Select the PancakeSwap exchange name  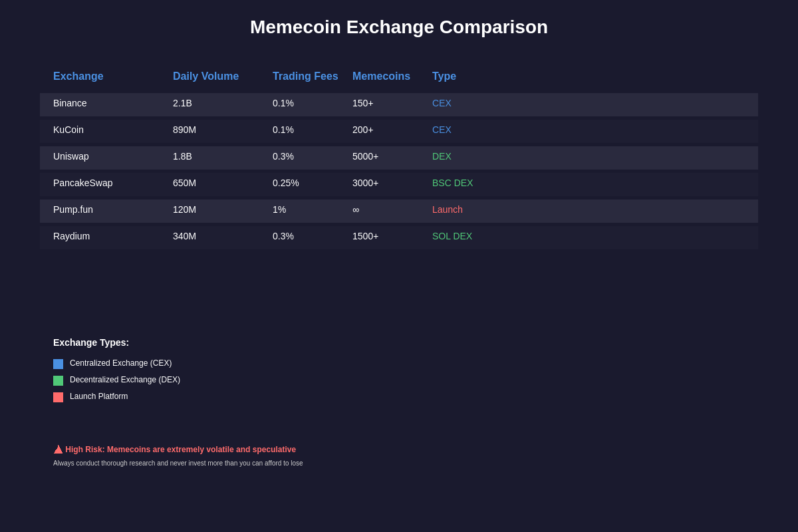click(83, 183)
